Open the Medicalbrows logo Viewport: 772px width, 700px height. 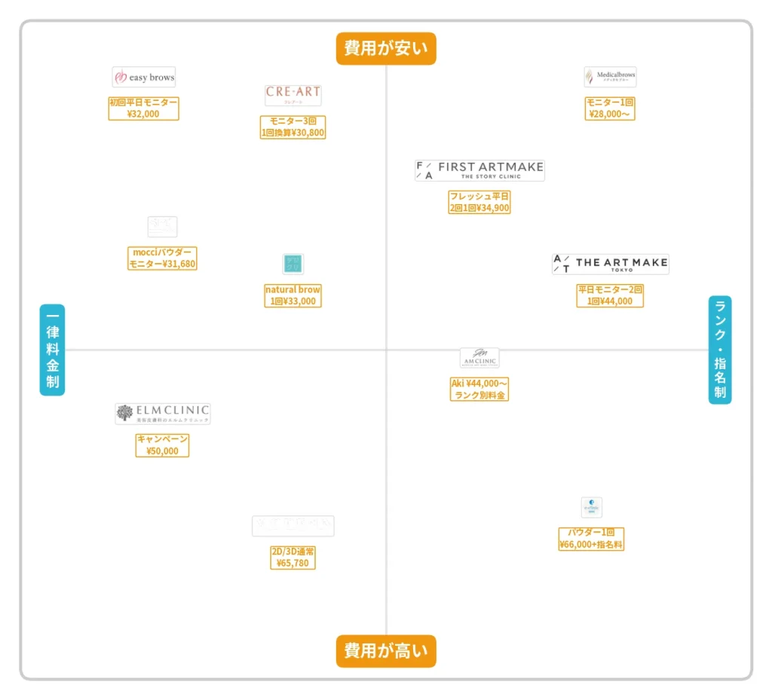610,77
